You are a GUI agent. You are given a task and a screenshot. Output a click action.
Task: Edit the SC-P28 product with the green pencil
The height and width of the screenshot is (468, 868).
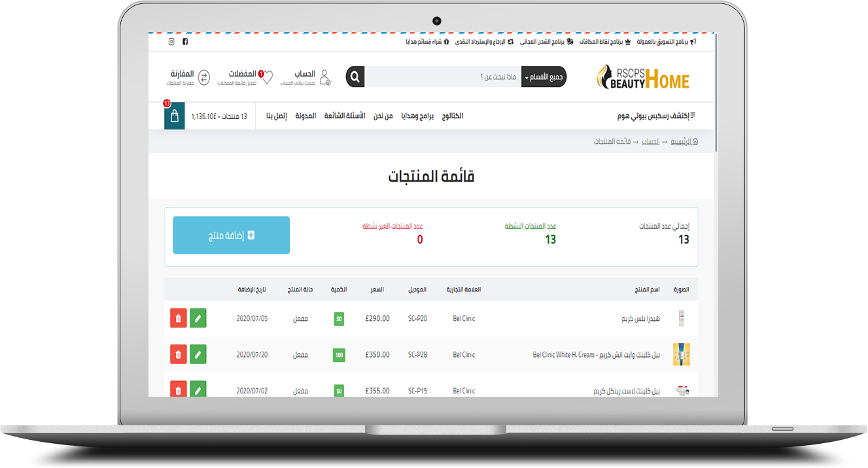tap(198, 354)
